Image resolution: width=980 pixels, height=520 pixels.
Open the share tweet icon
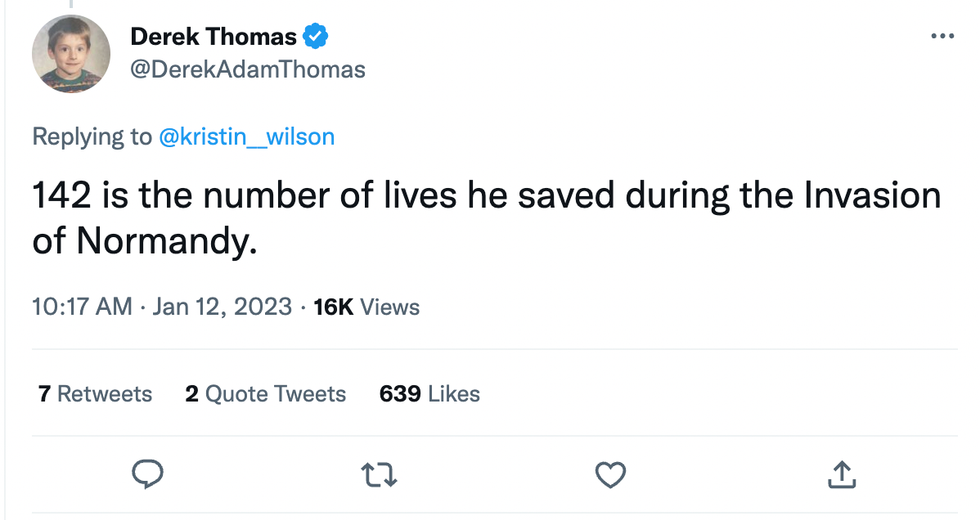(x=840, y=474)
